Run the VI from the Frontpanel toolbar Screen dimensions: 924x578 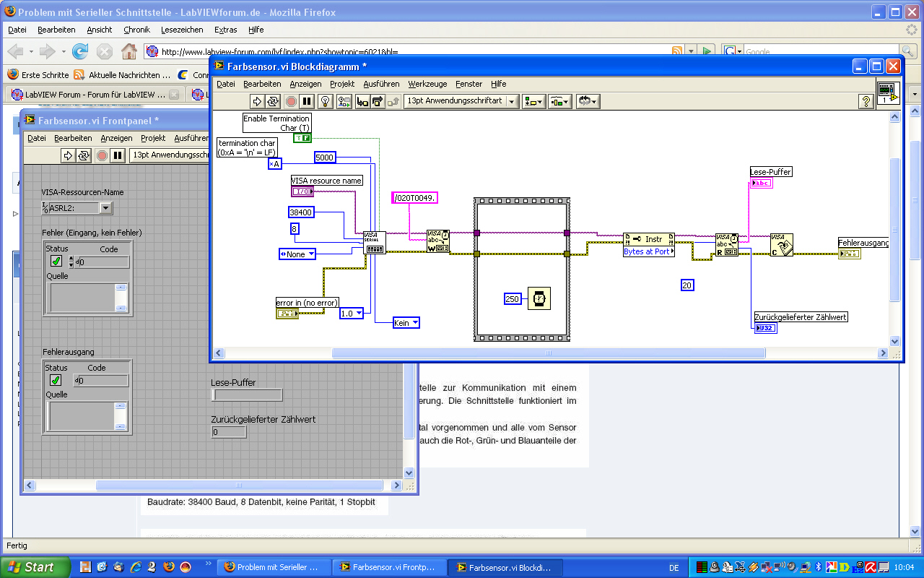[68, 155]
